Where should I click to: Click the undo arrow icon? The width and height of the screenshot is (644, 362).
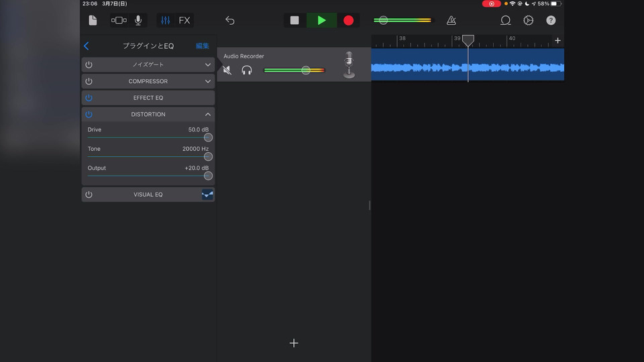(230, 20)
